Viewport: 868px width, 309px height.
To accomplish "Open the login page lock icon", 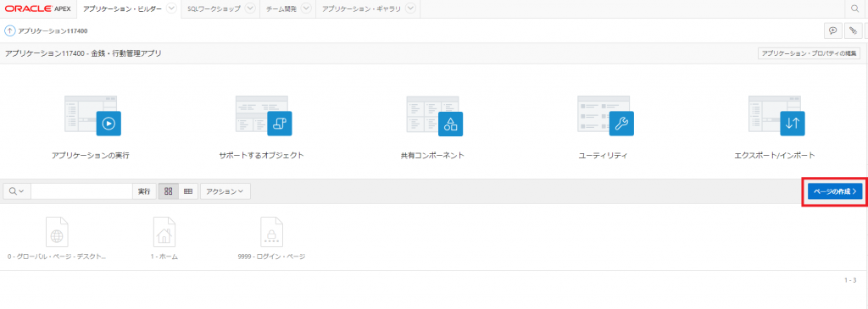I will point(272,232).
